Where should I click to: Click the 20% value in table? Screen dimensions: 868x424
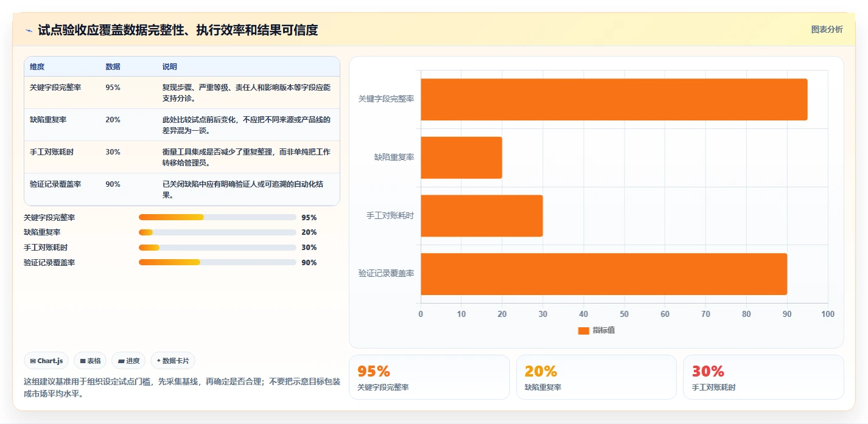113,120
